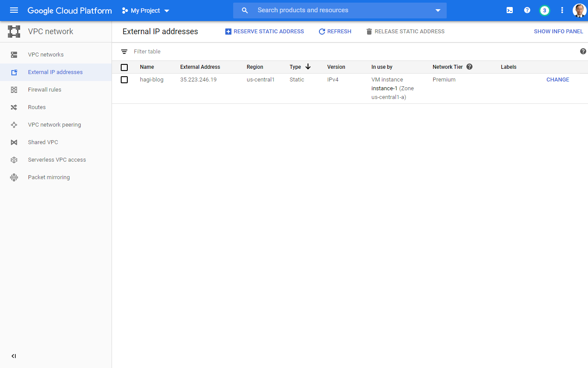Select External IP addresses menu item
This screenshot has height=368, width=588.
[x=56, y=72]
